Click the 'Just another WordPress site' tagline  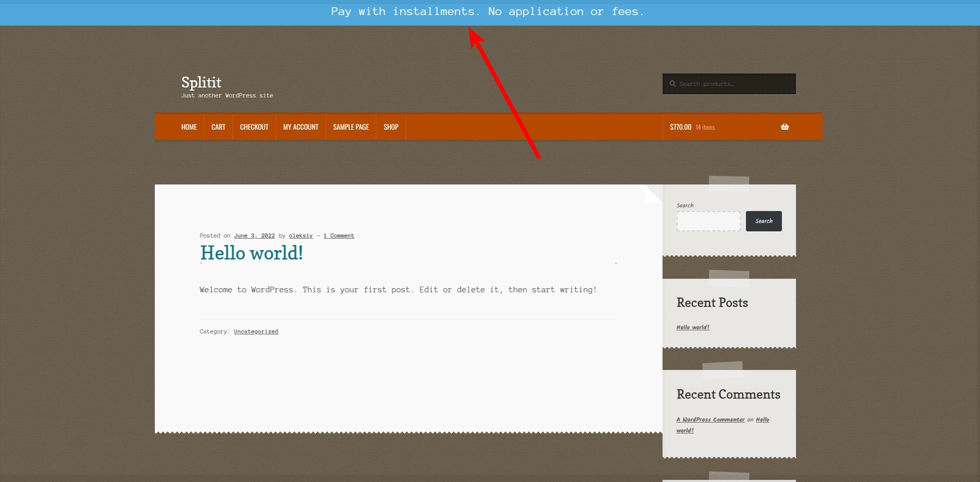[227, 95]
